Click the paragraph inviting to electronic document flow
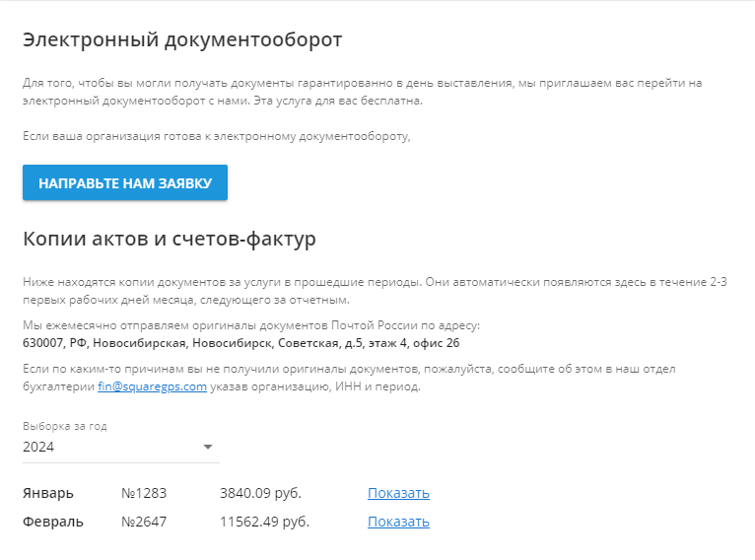Screen dimensions: 755x560 coord(362,92)
